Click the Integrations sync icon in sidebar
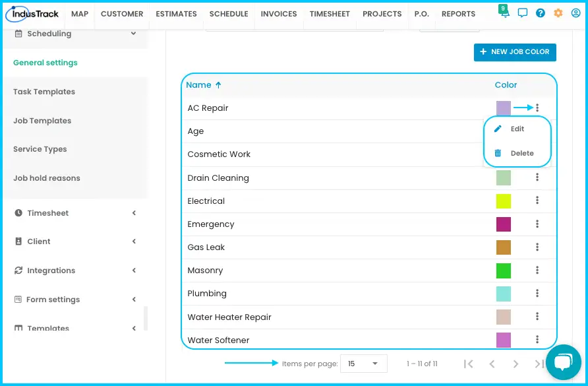This screenshot has width=588, height=386. [18, 271]
